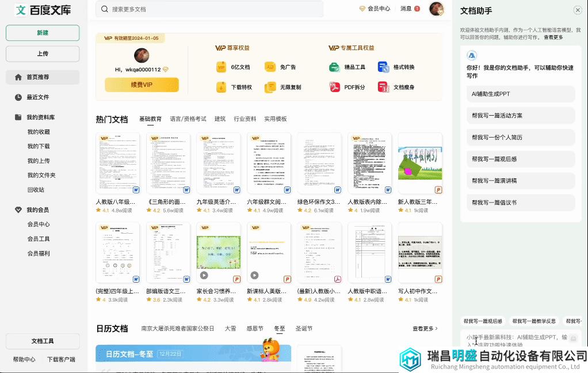Viewport: 588px width, 373px height.
Task: Switch to the 实用模板 tab
Action: 275,119
